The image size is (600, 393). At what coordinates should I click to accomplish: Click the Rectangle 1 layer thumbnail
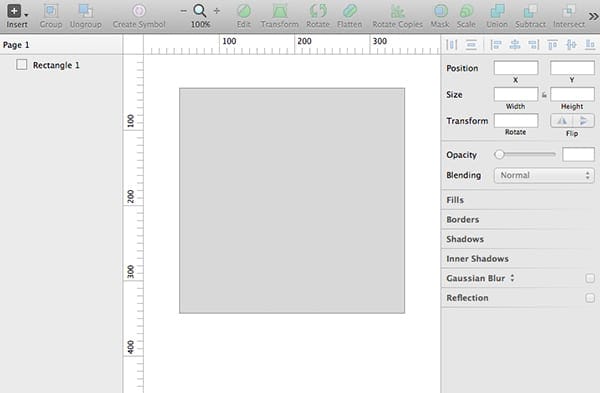click(x=22, y=65)
